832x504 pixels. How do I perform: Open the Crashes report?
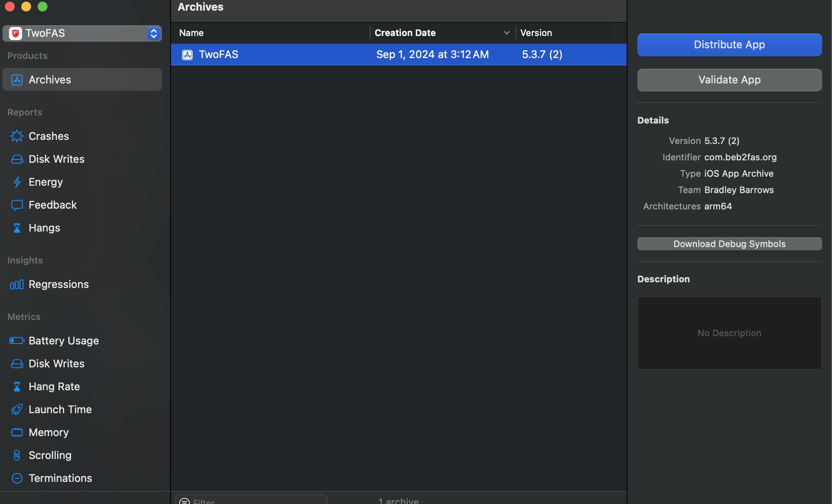coord(82,136)
